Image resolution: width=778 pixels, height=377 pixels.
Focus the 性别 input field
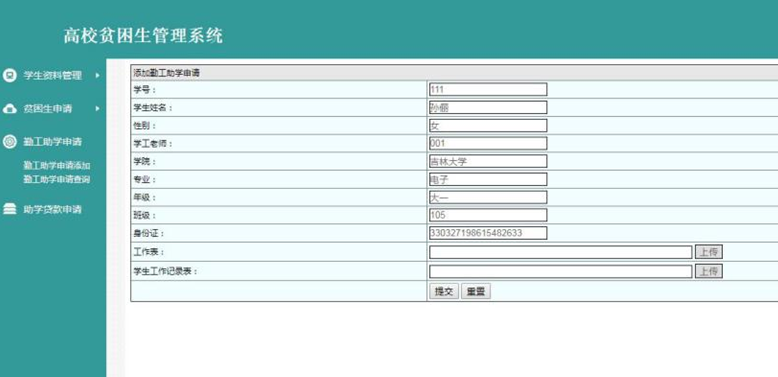click(x=488, y=126)
